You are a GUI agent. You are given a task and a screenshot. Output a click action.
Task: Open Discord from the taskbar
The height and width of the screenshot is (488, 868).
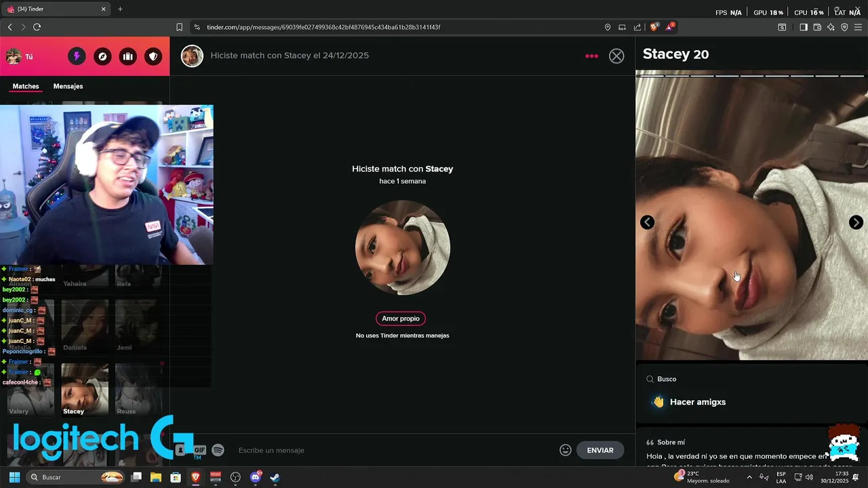click(256, 477)
